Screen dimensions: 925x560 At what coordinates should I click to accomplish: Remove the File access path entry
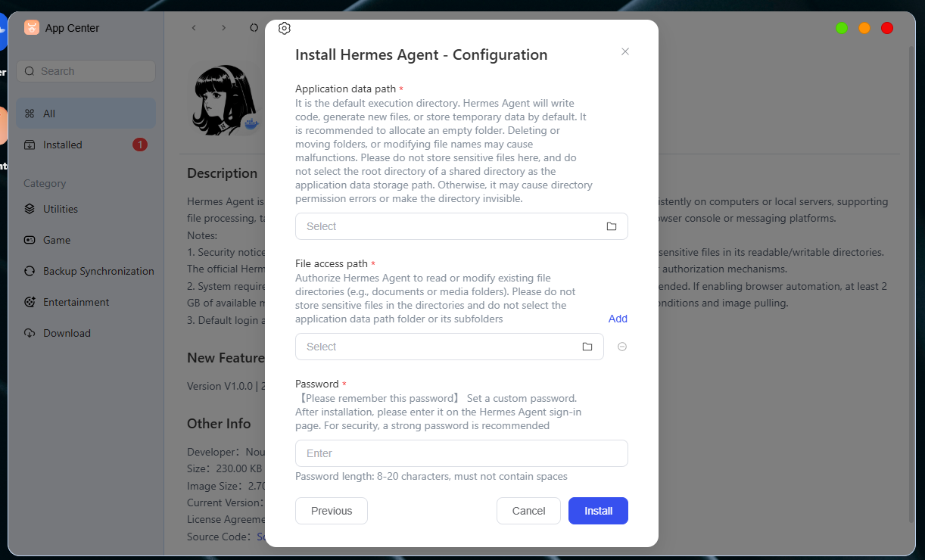click(622, 347)
